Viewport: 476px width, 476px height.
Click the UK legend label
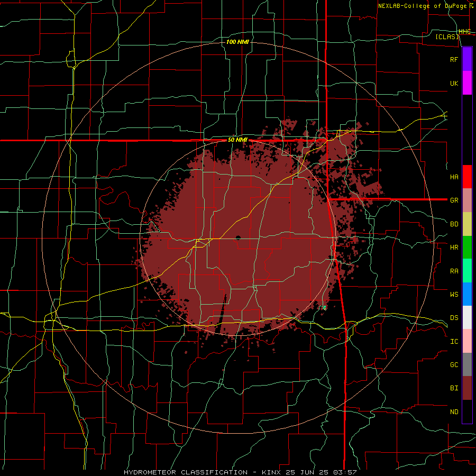point(454,83)
